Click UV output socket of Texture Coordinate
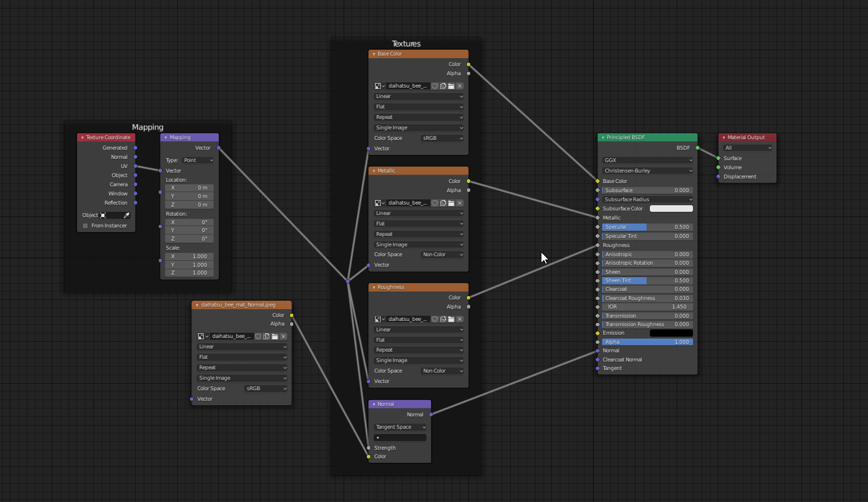 (x=135, y=166)
